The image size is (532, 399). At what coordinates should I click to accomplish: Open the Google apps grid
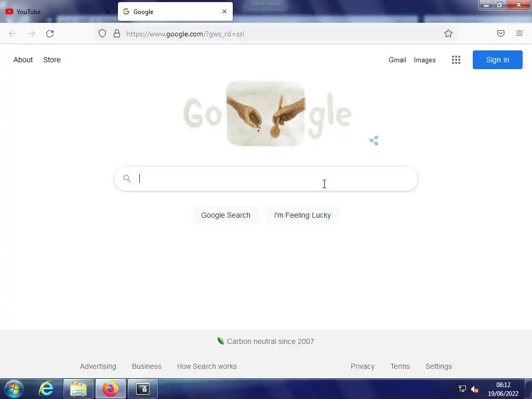456,60
